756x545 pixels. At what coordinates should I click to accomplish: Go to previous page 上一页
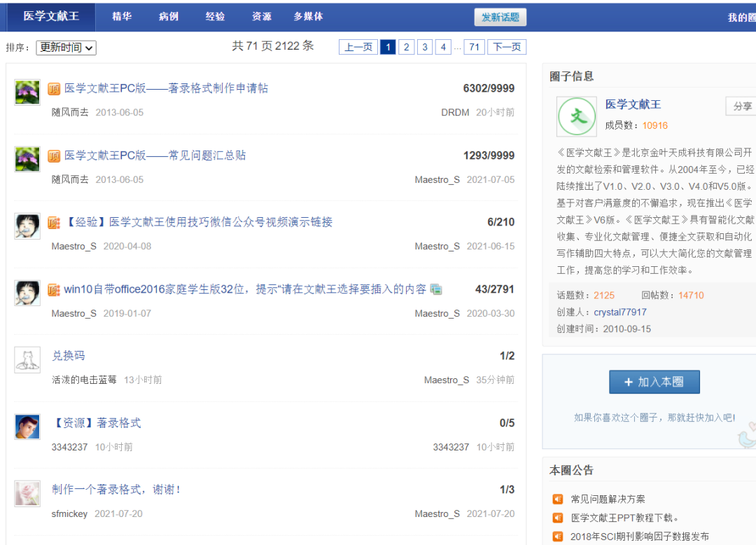[x=358, y=47]
